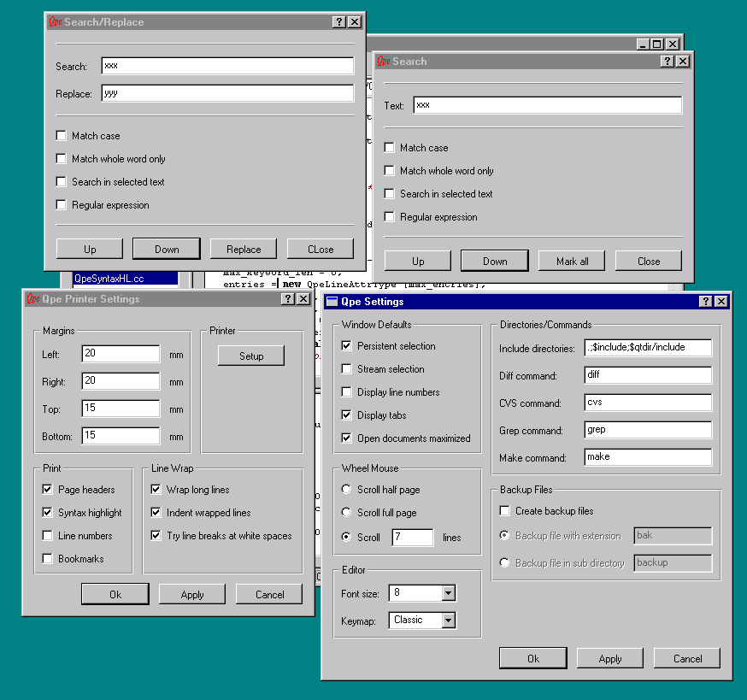Click the help icon in Qpe Printer Settings
The image size is (747, 700).
click(287, 299)
